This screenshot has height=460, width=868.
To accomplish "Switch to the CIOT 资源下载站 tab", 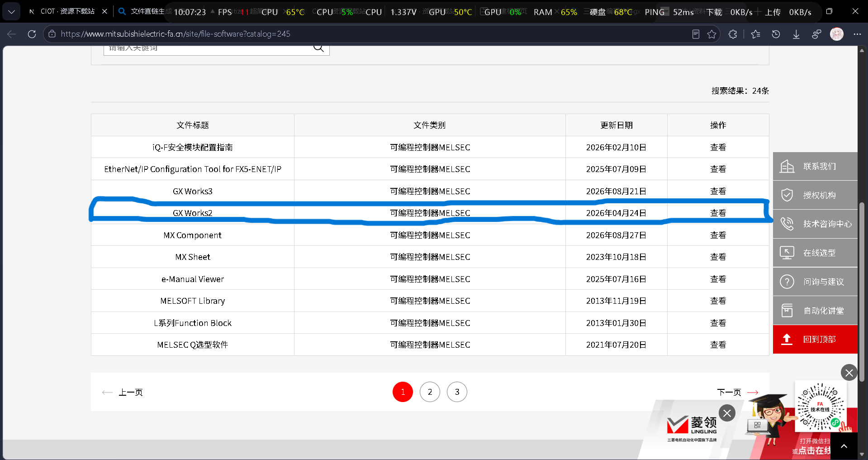I will pos(67,11).
